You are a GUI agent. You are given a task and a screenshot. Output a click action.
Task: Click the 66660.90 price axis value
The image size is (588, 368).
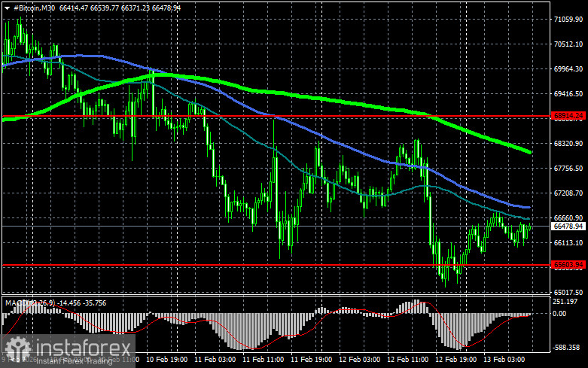(568, 217)
